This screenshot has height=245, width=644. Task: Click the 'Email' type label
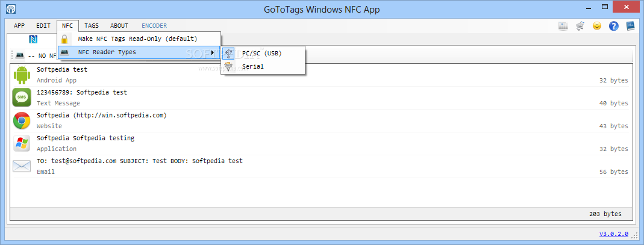click(46, 172)
